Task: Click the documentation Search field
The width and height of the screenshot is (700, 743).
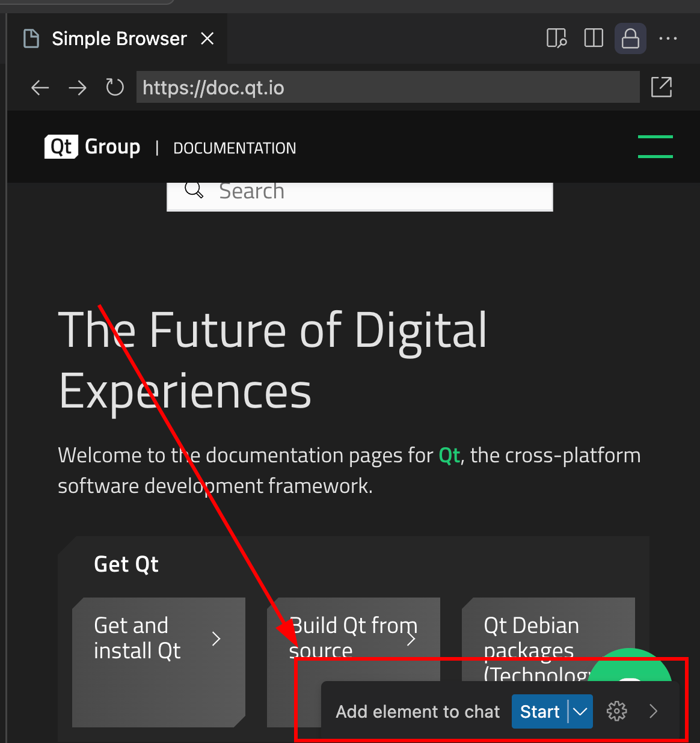Action: click(x=360, y=196)
